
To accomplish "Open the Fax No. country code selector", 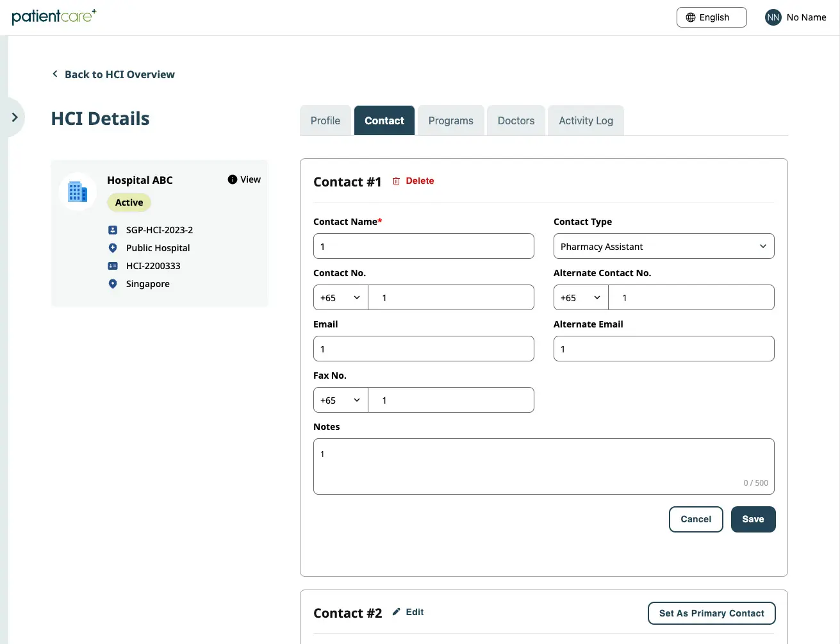I will coord(340,400).
